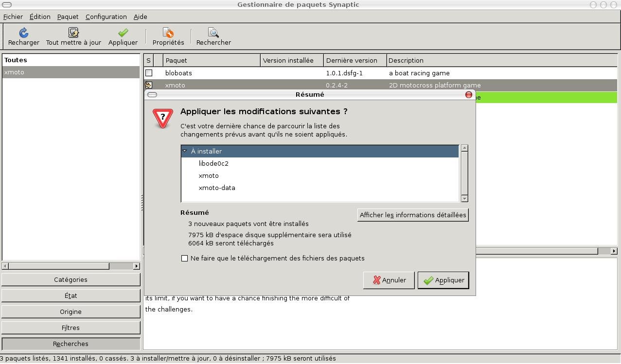The image size is (621, 364).
Task: Click the '7975 kB d'espace disque supplémentaire' line
Action: tap(270, 235)
